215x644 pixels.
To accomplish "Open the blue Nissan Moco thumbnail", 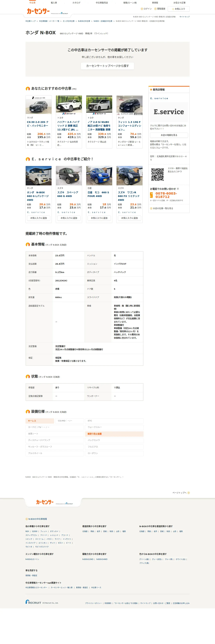I will pyautogui.click(x=99, y=176).
